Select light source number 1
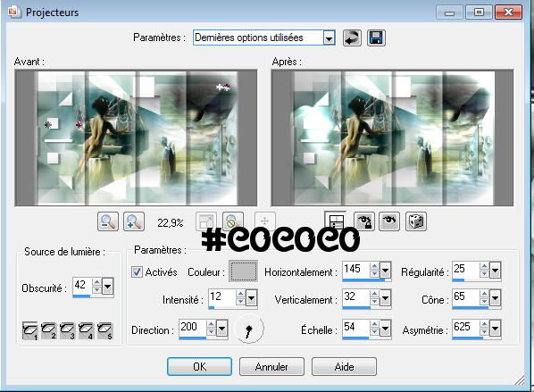Viewport: 534px width, 392px height. point(30,330)
